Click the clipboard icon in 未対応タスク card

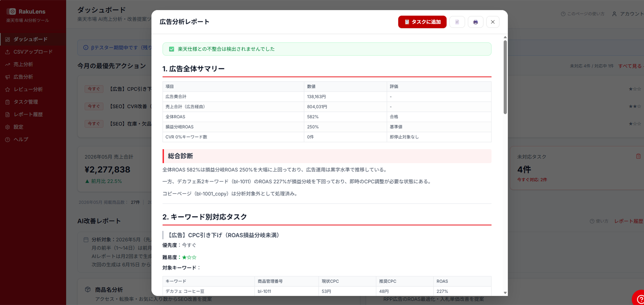click(x=638, y=156)
